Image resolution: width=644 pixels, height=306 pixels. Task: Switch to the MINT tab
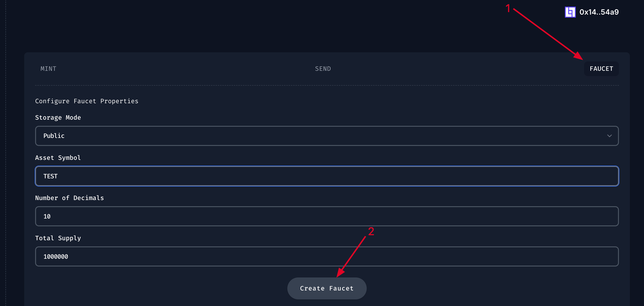coord(49,69)
